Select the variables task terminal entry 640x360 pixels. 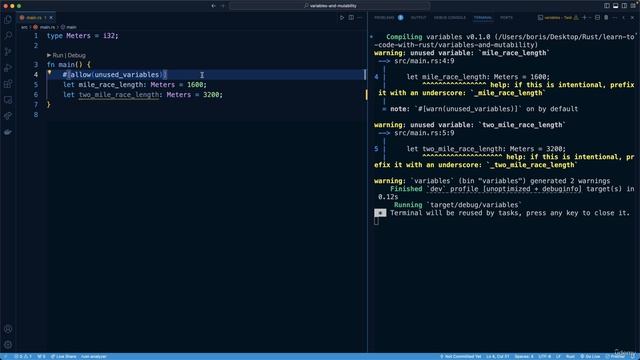pyautogui.click(x=558, y=18)
